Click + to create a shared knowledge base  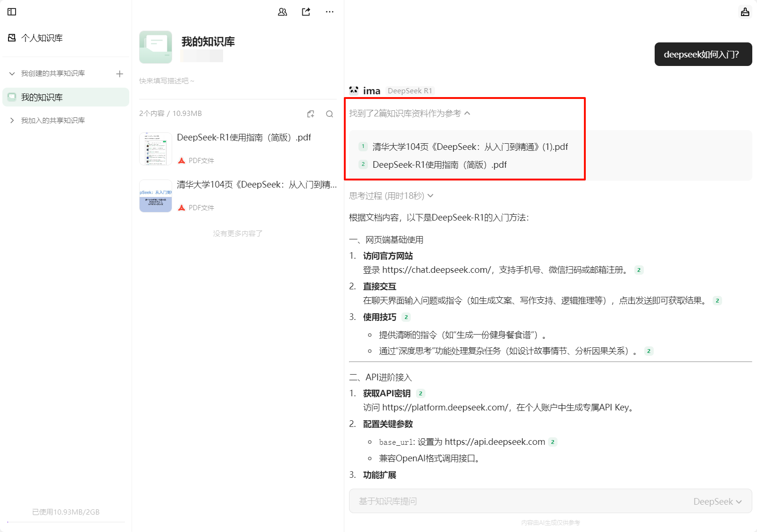(x=119, y=74)
